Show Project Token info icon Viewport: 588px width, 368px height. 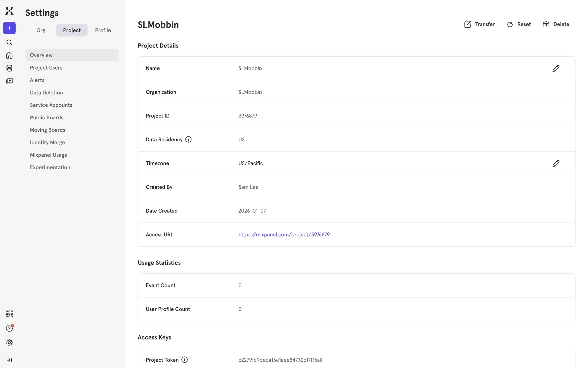184,360
